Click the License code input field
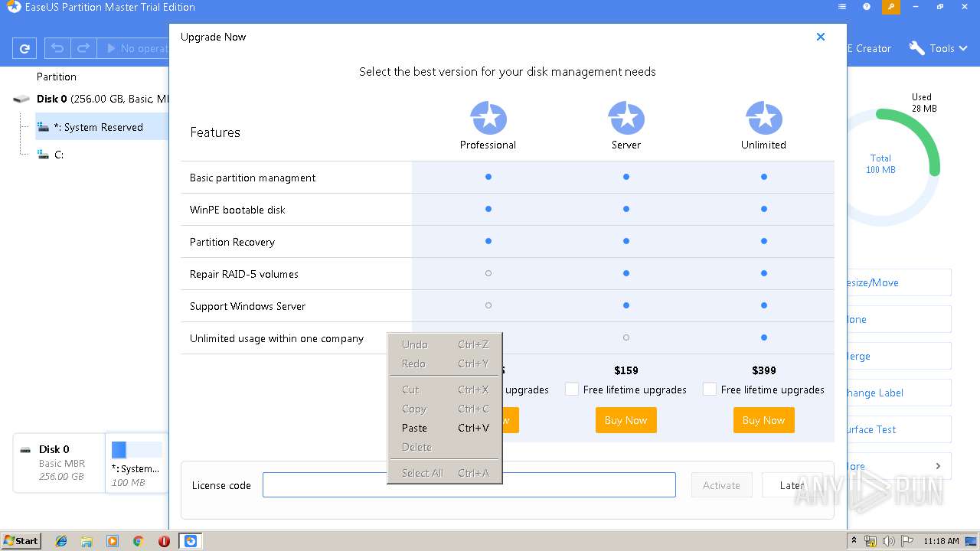 [x=469, y=485]
